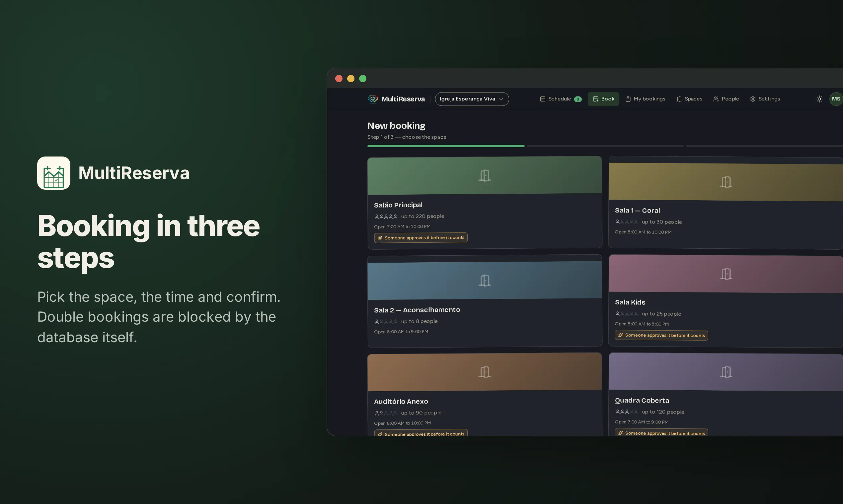Image resolution: width=843 pixels, height=504 pixels.
Task: Click the door icon on Sala 1 — Coral banner
Action: (726, 182)
